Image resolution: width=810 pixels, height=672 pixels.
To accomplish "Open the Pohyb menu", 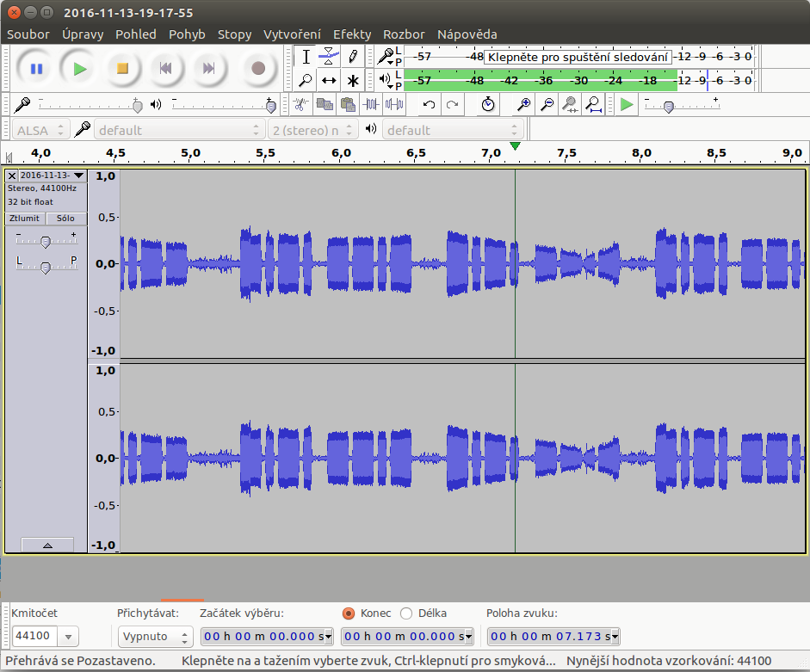I will click(187, 34).
